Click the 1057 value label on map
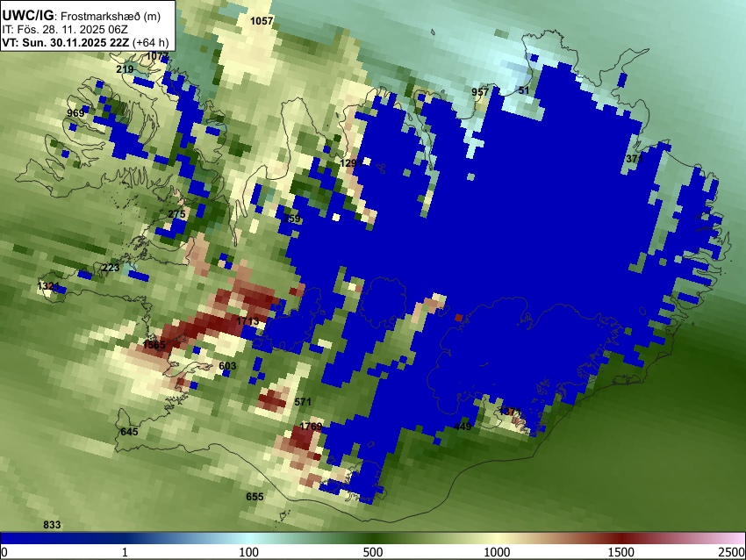 (262, 21)
